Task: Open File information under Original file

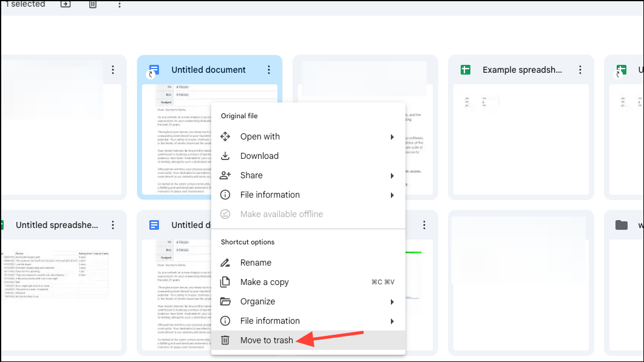Action: (308, 195)
